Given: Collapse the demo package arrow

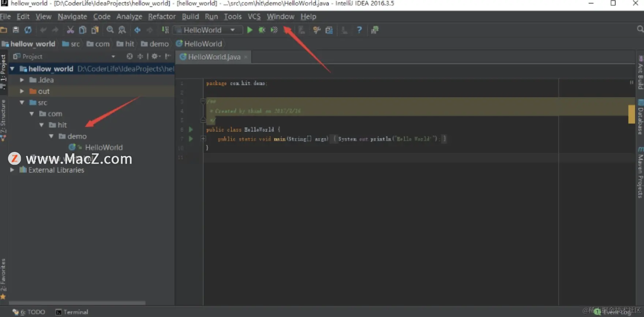Looking at the screenshot, I should (51, 136).
